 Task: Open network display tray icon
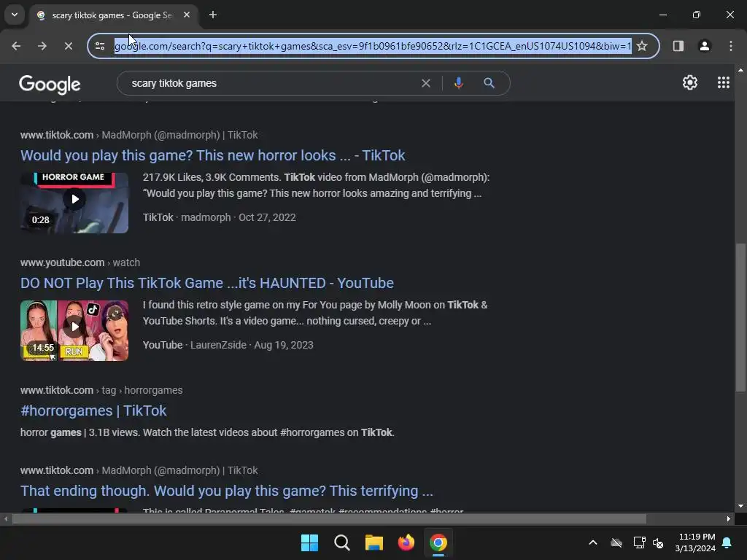coord(639,542)
